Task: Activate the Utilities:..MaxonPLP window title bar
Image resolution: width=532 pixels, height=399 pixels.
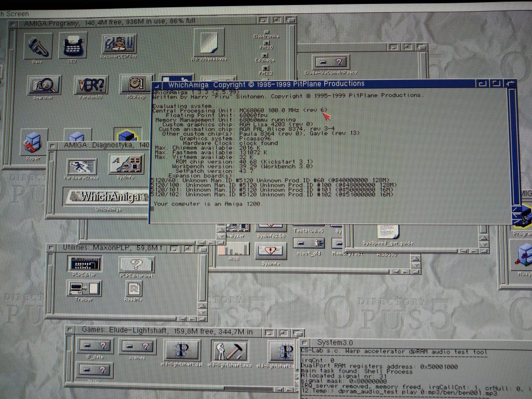Action: [112, 248]
